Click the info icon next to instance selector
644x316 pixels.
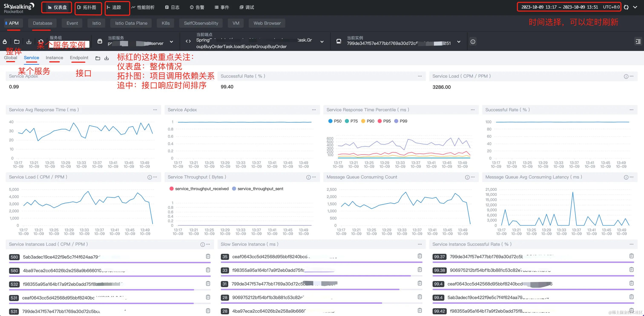473,42
